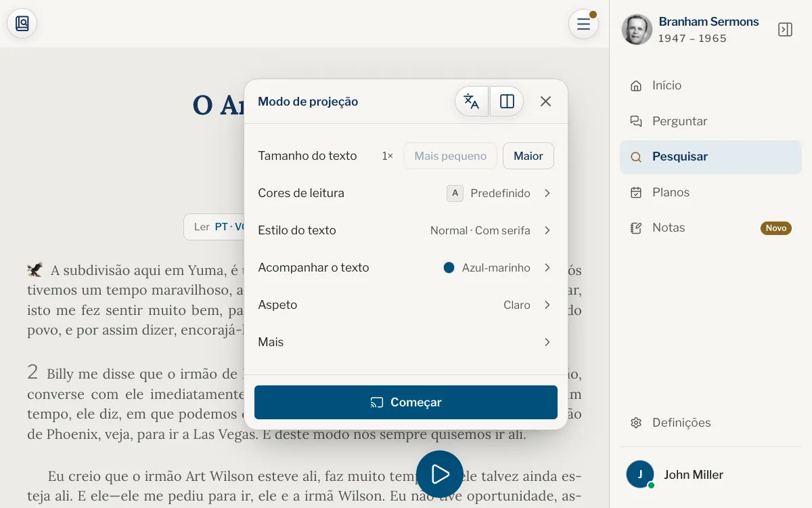Image resolution: width=812 pixels, height=508 pixels.
Task: Open John Miller user profile
Action: [710, 475]
